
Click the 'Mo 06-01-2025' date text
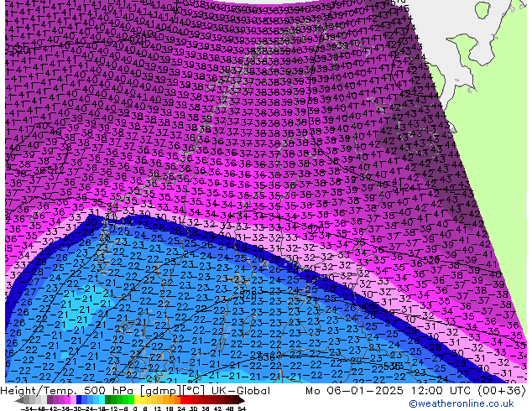pos(355,391)
